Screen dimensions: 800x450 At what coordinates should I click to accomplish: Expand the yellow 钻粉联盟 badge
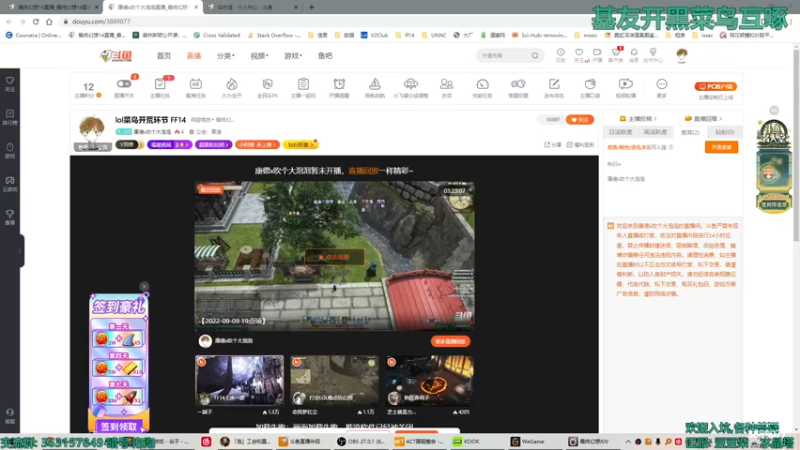[301, 145]
